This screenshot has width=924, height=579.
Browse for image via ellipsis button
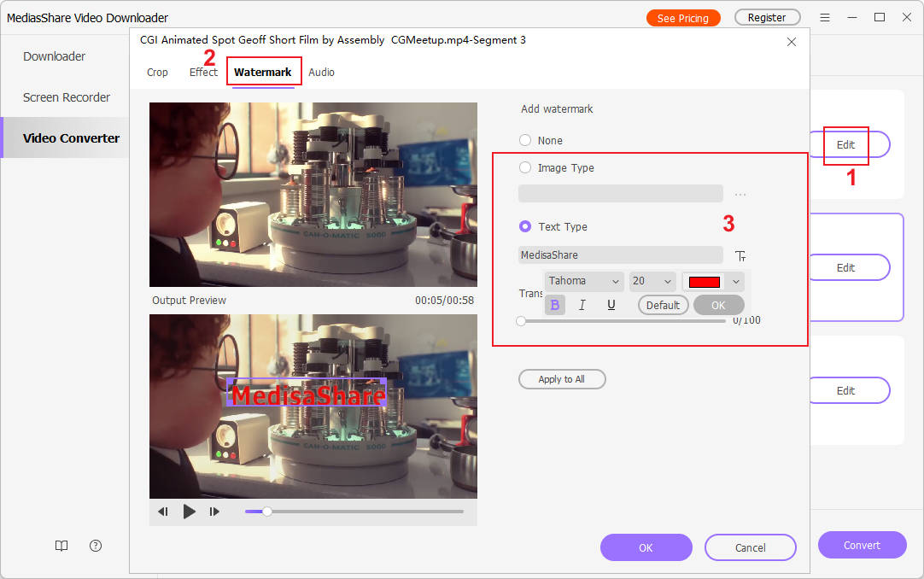(x=740, y=195)
